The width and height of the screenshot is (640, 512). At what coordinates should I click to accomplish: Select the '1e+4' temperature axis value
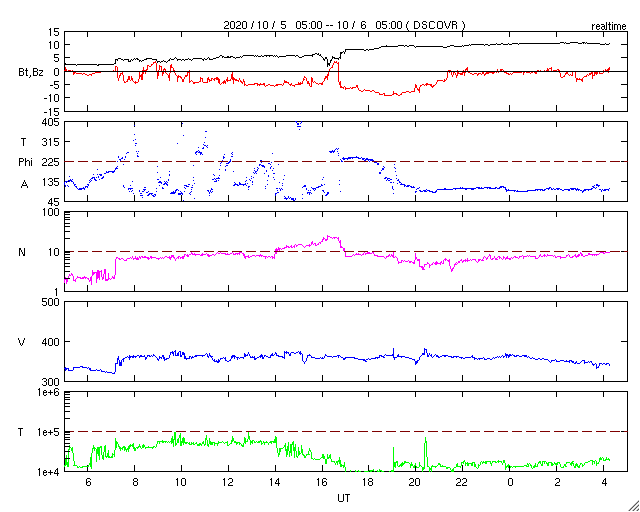[x=49, y=472]
